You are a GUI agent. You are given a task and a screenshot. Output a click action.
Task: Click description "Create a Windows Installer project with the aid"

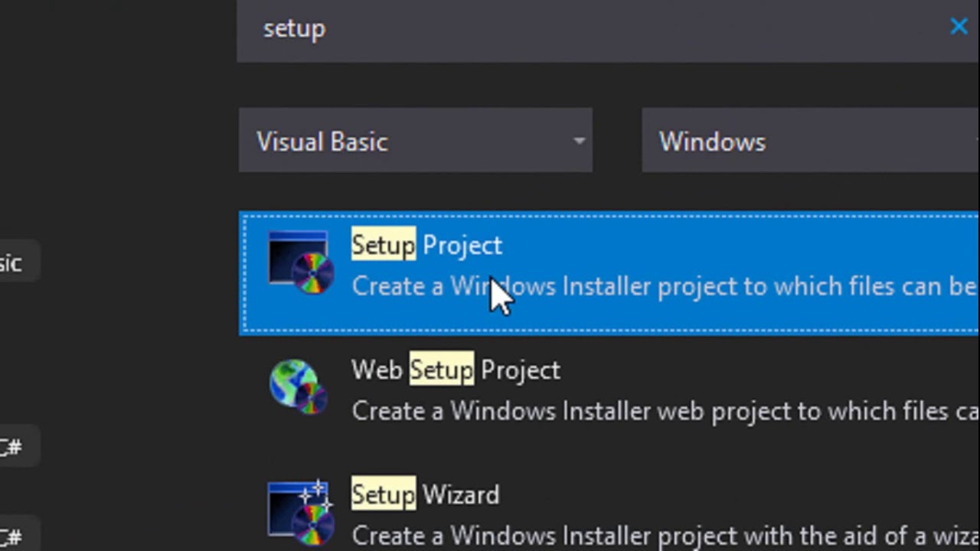click(665, 536)
